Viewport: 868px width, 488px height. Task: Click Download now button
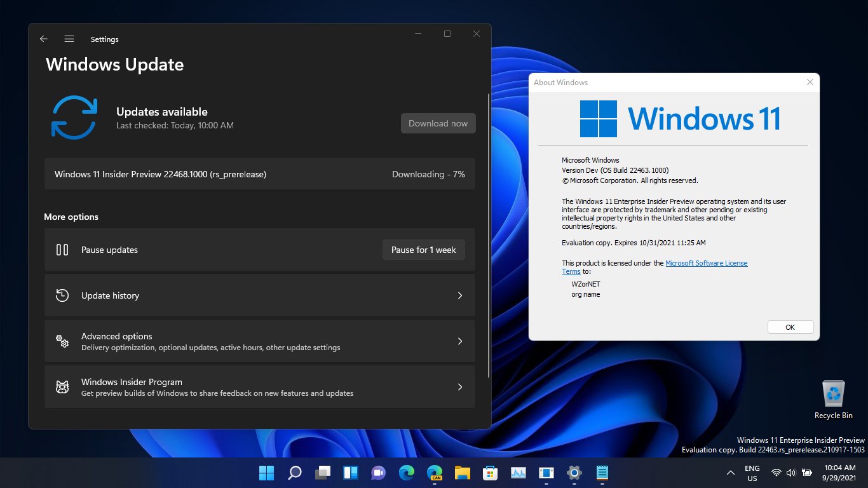pyautogui.click(x=438, y=123)
